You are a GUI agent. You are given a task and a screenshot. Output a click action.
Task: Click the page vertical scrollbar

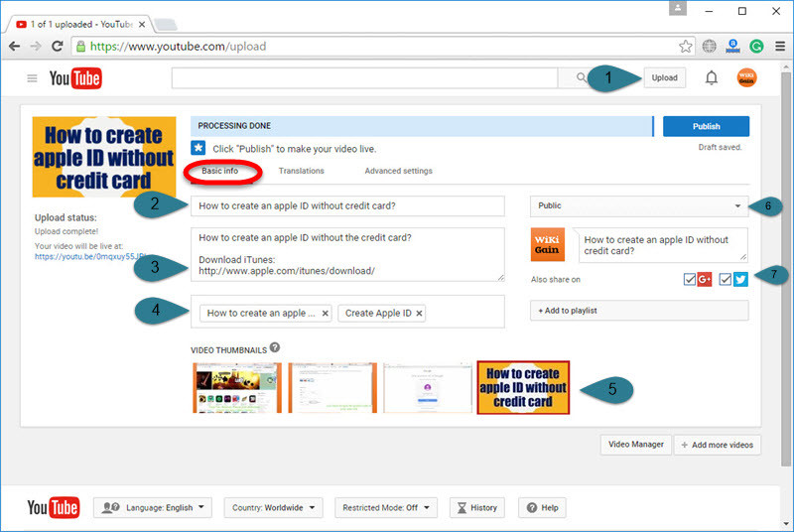[x=786, y=269]
